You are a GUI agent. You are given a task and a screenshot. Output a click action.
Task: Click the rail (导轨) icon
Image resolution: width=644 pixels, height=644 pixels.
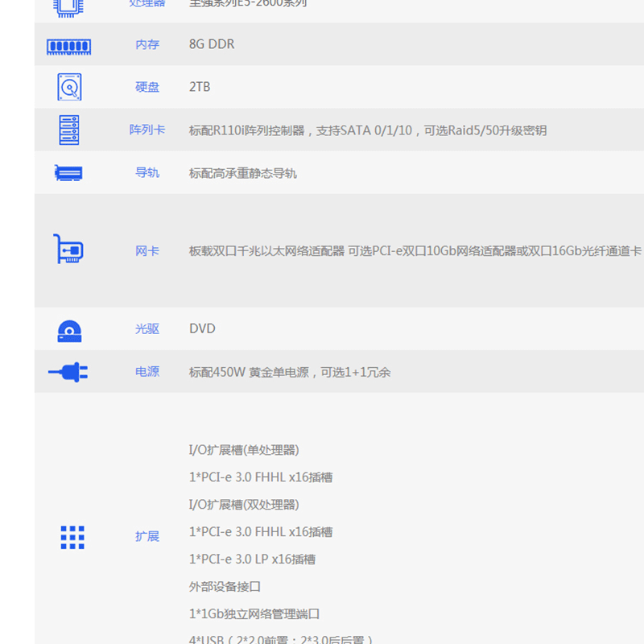69,173
